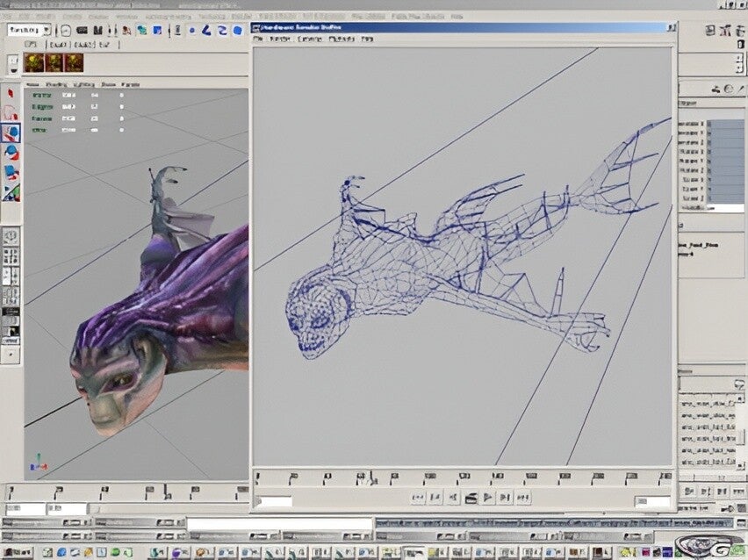Open the Render menu in Hardware Render Buffer
The height and width of the screenshot is (560, 748).
280,39
